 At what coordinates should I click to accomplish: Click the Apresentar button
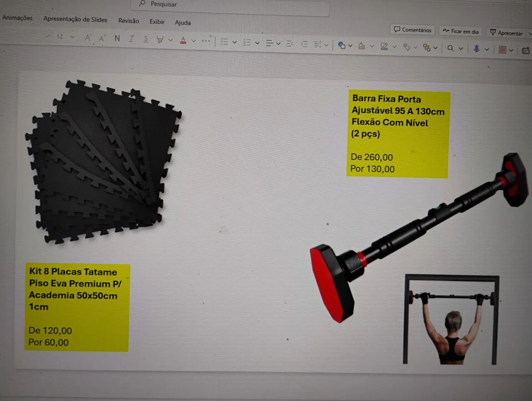506,33
